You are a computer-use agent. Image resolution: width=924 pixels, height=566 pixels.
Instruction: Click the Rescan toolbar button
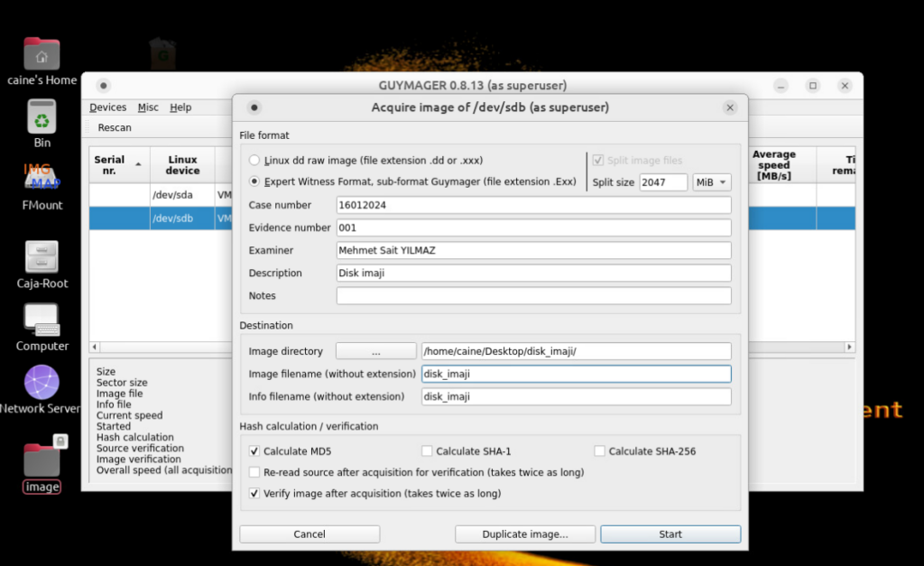point(115,127)
